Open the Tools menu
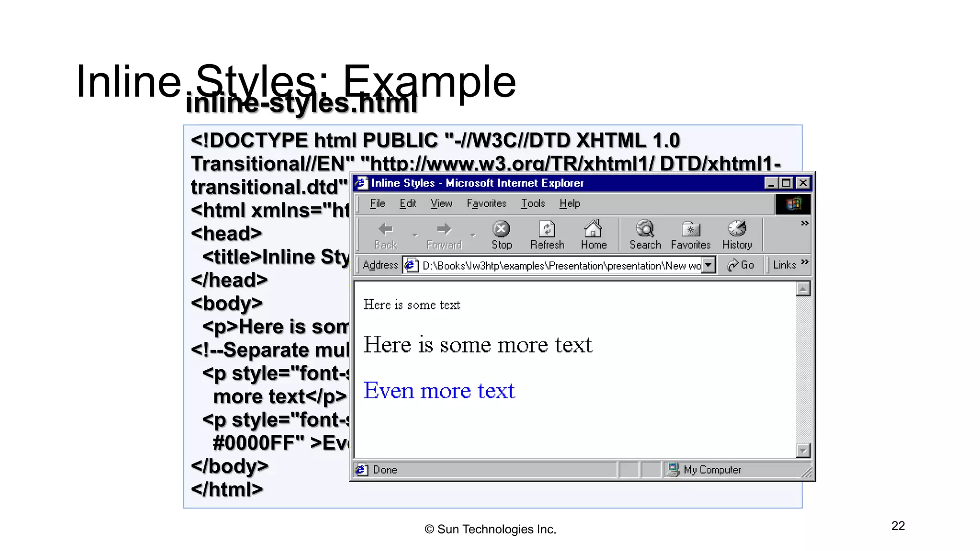This screenshot has height=551, width=980. click(533, 204)
